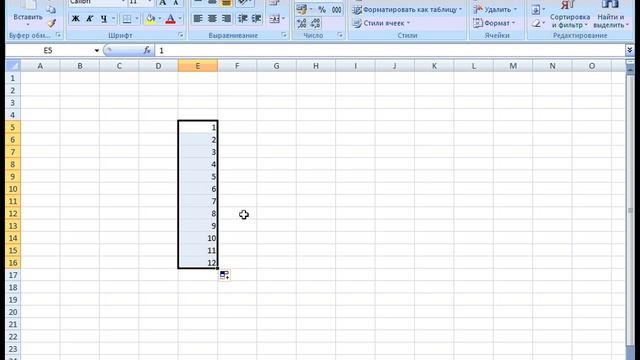Open the fill color dropdown arrow
640x360 pixels.
coord(159,19)
